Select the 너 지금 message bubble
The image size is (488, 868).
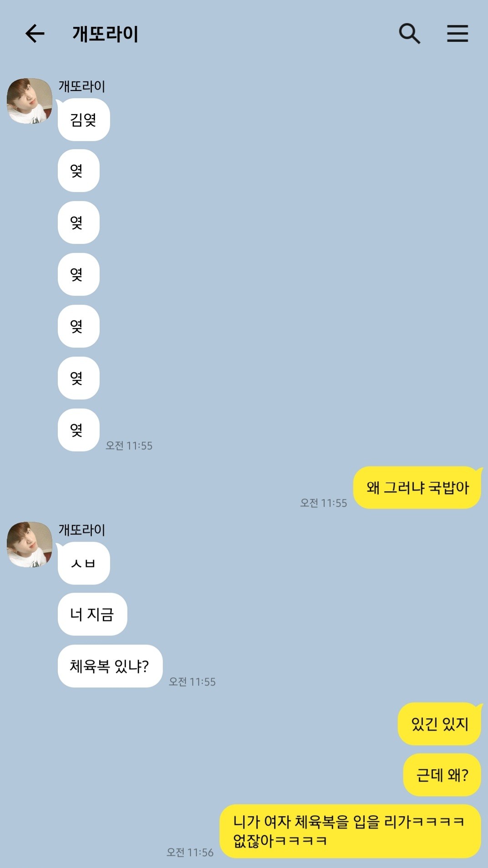click(92, 614)
